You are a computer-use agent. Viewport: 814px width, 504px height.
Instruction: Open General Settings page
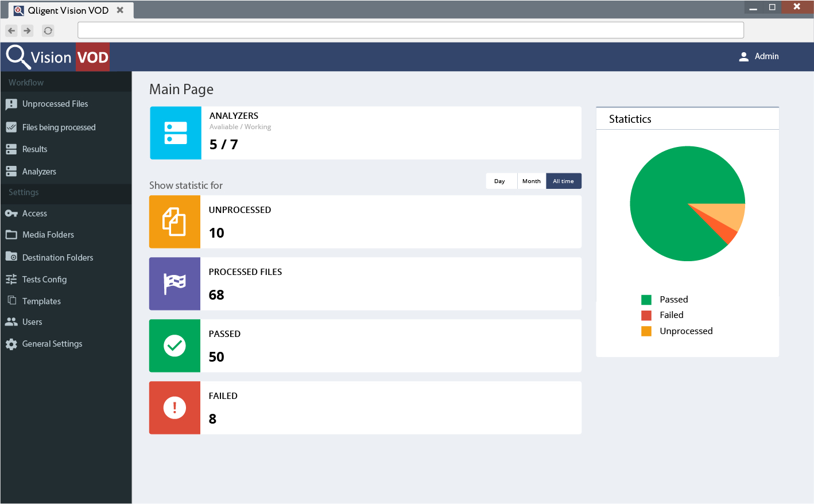[x=52, y=344]
